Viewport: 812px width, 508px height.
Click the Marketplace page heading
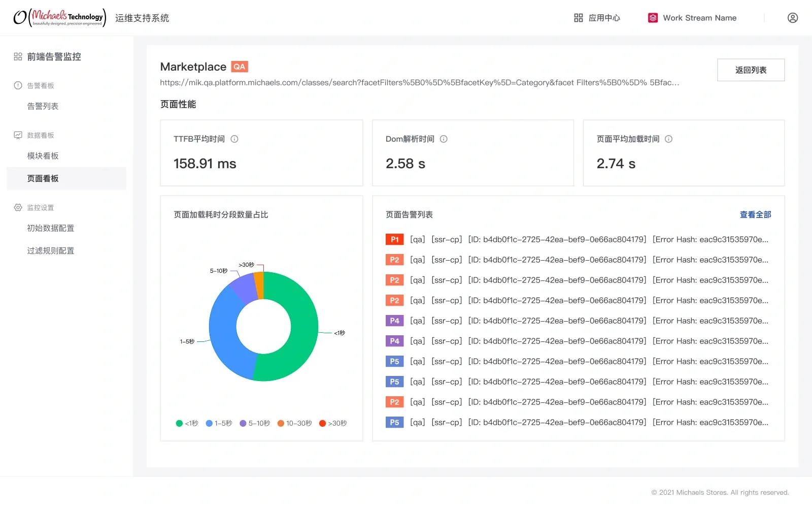coord(193,67)
